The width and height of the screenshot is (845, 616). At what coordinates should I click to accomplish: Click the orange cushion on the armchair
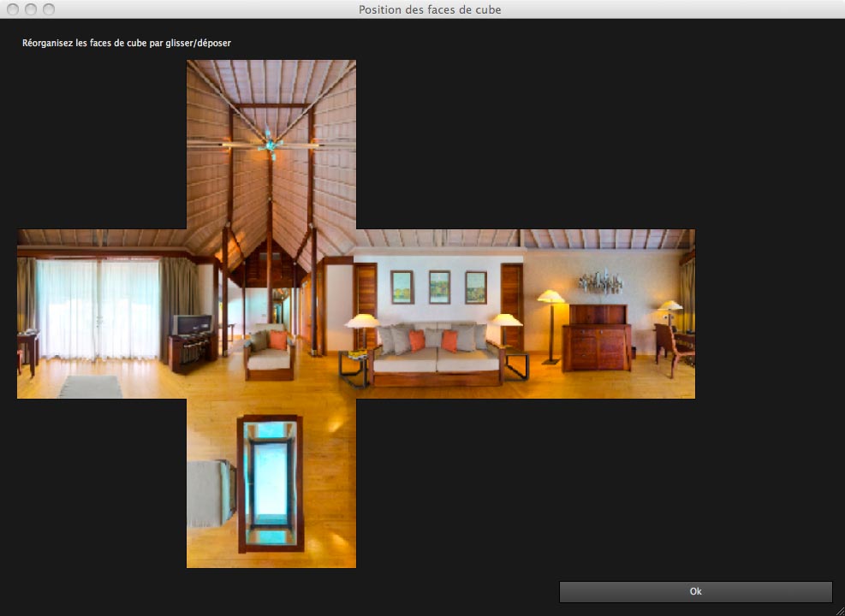tap(278, 341)
